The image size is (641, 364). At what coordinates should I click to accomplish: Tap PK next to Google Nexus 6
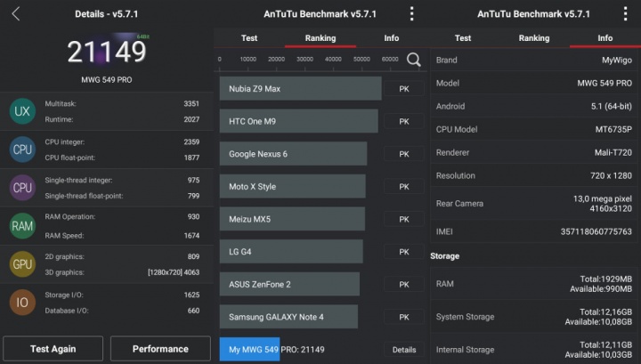404,154
